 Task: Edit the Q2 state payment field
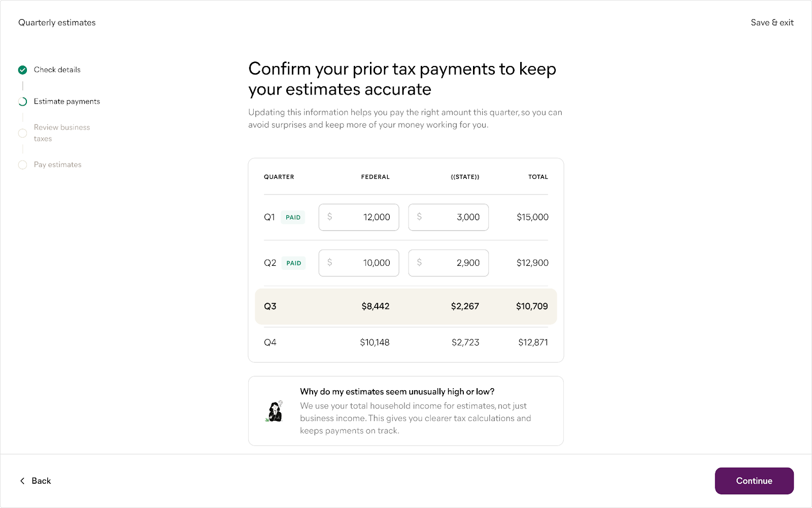pos(449,263)
